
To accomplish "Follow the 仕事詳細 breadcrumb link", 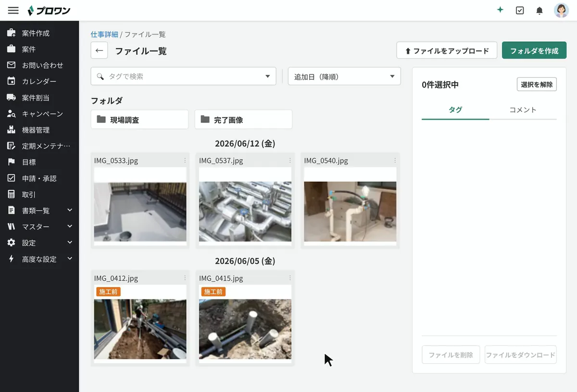I will [x=104, y=35].
